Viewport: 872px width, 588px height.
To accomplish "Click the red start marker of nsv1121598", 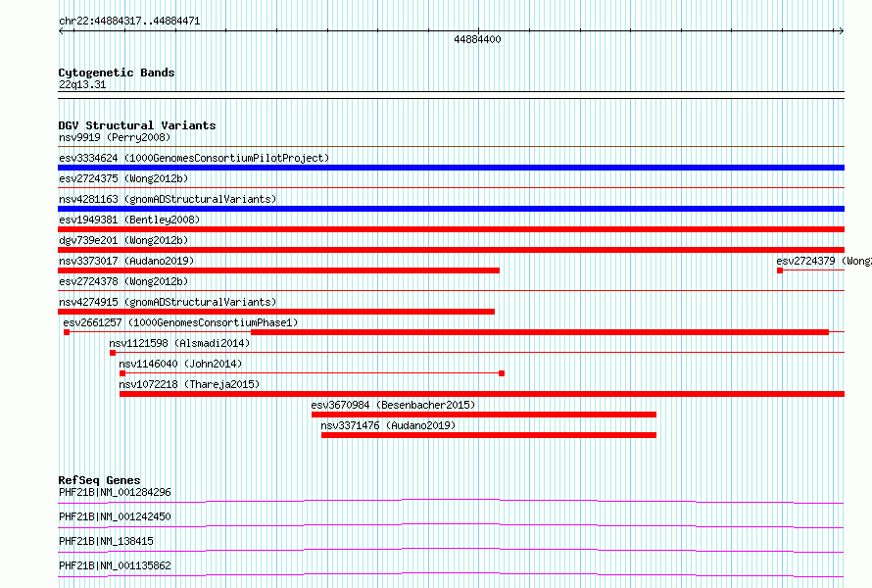I will coord(113,353).
